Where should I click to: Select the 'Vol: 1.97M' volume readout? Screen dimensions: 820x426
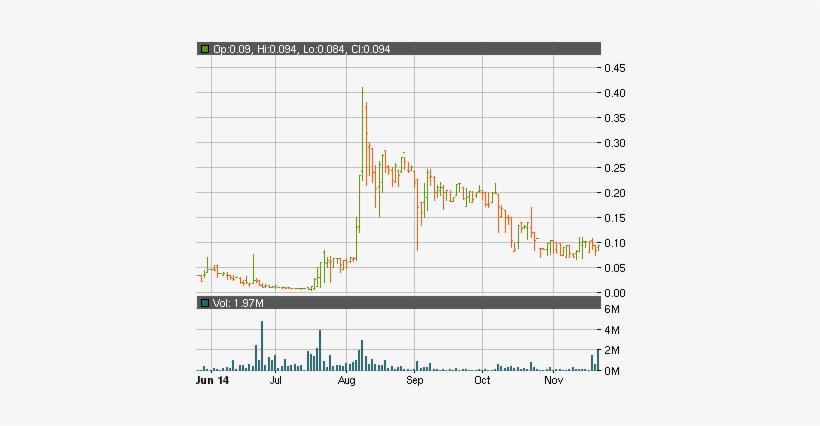(238, 303)
